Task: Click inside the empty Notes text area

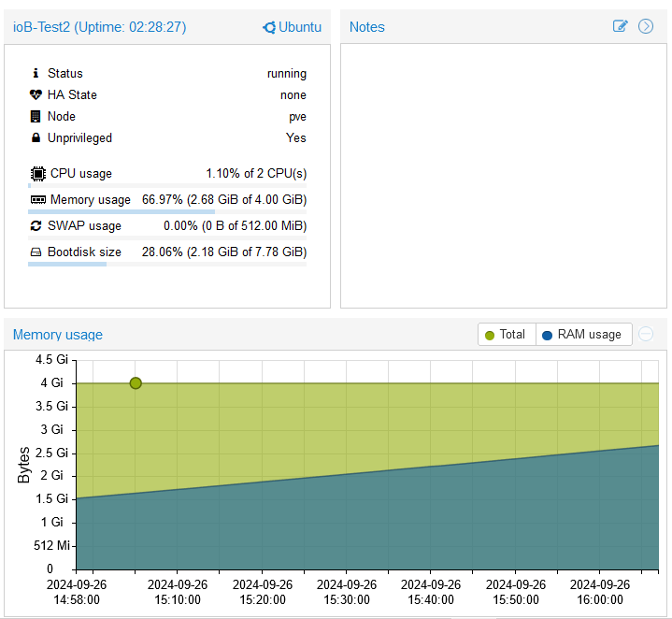Action: pos(504,176)
